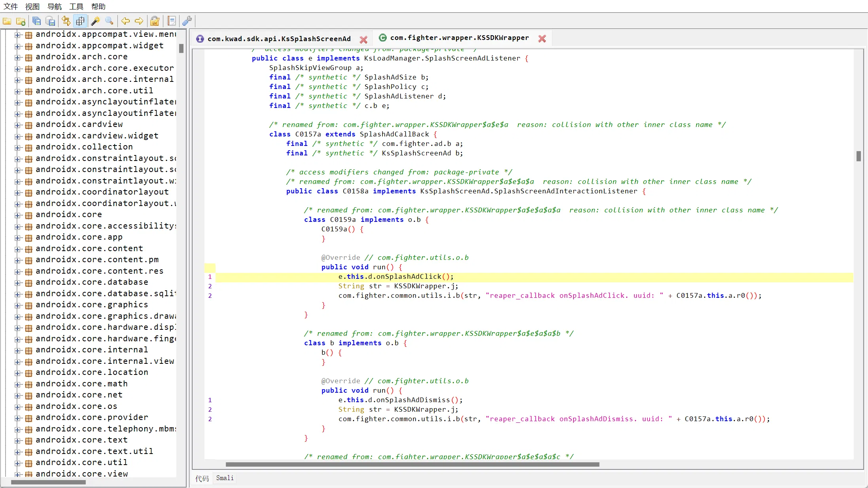
Task: Select androidx.arch.core.internal in the tree
Action: pyautogui.click(x=104, y=79)
